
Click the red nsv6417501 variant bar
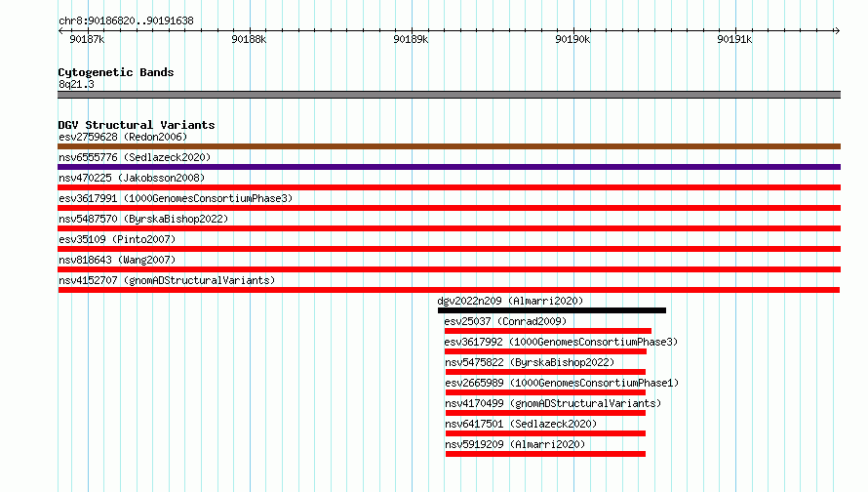point(545,433)
